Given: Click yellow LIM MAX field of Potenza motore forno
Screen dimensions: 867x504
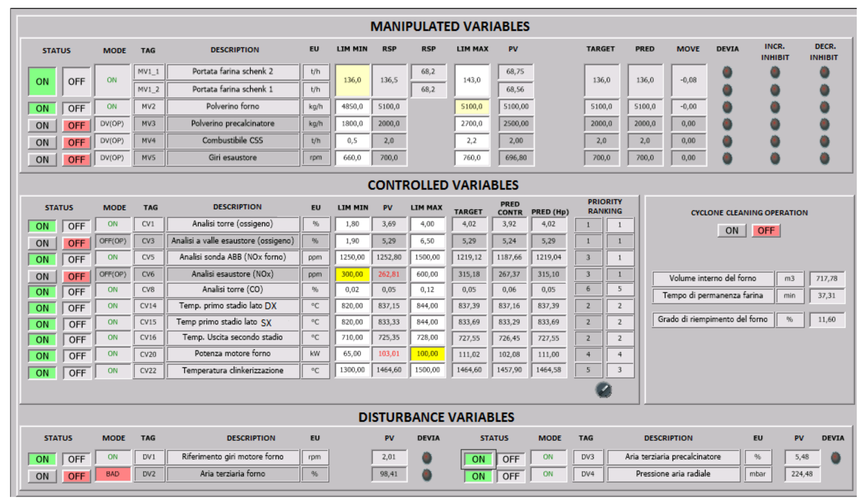Looking at the screenshot, I should (x=427, y=354).
